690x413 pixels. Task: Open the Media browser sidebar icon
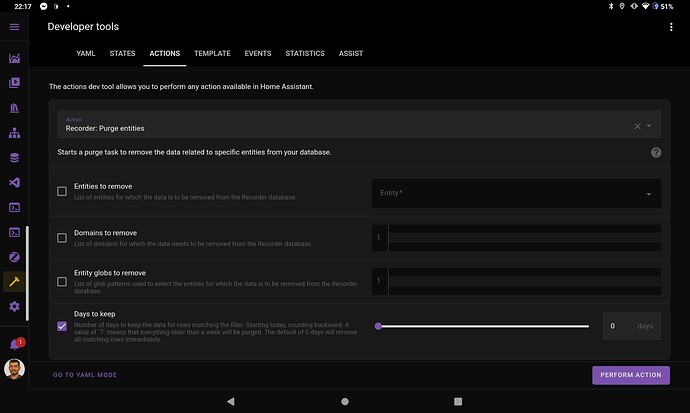[14, 83]
